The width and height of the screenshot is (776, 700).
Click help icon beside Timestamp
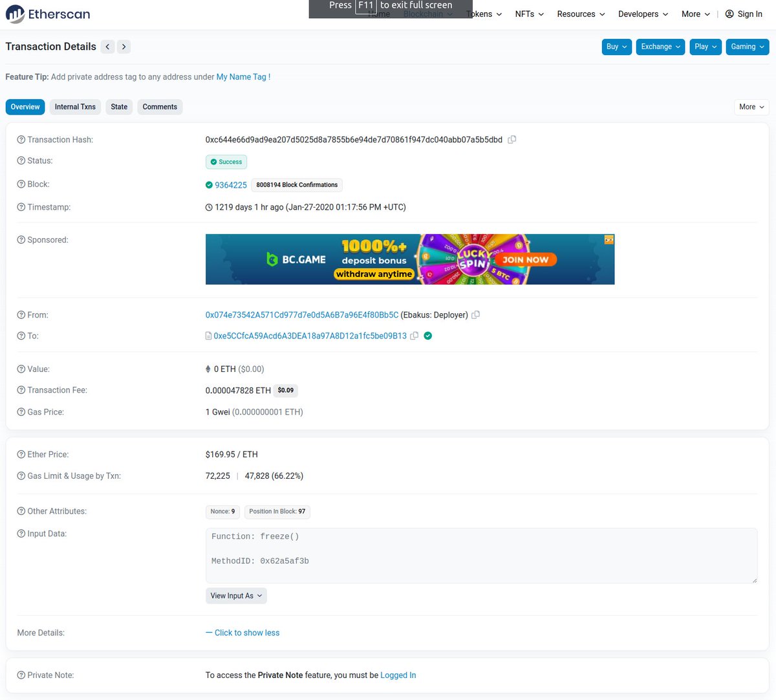tap(21, 207)
